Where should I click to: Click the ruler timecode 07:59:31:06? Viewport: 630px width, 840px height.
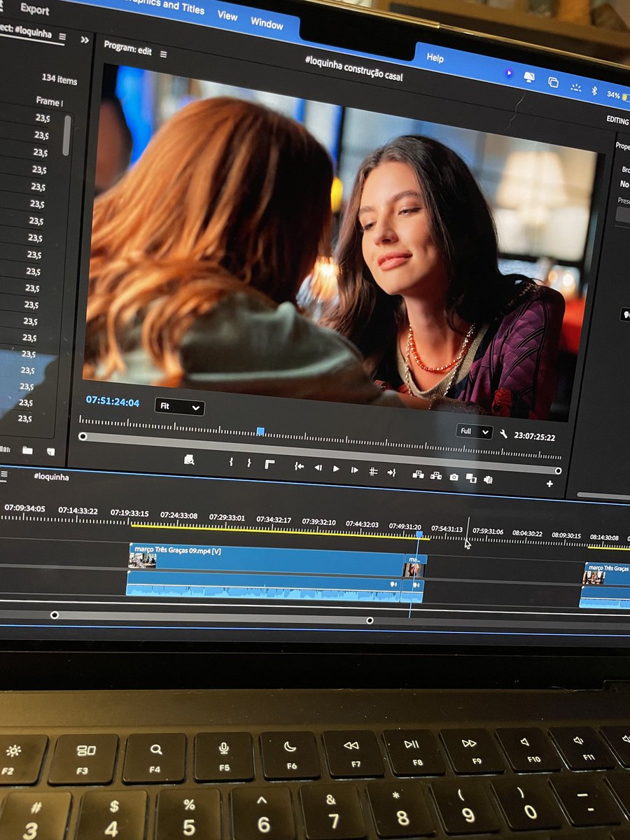coord(488,531)
